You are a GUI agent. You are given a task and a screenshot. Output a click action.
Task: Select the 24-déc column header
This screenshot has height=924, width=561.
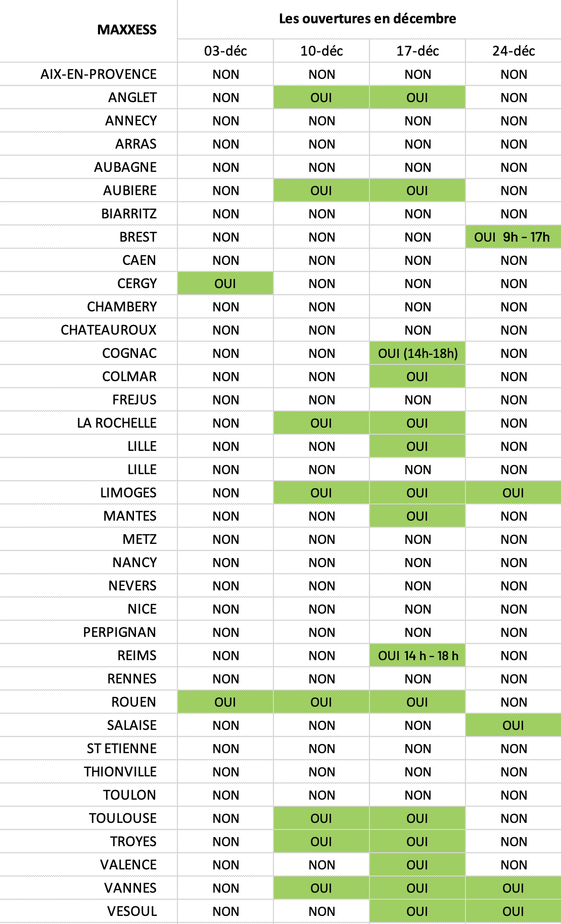pos(513,51)
